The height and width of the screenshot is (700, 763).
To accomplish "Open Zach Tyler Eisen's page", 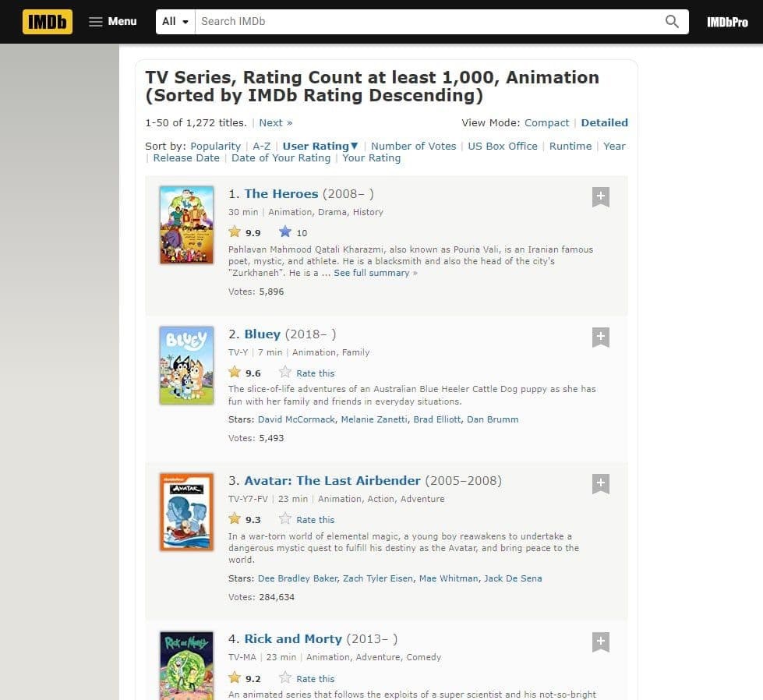I will click(378, 578).
